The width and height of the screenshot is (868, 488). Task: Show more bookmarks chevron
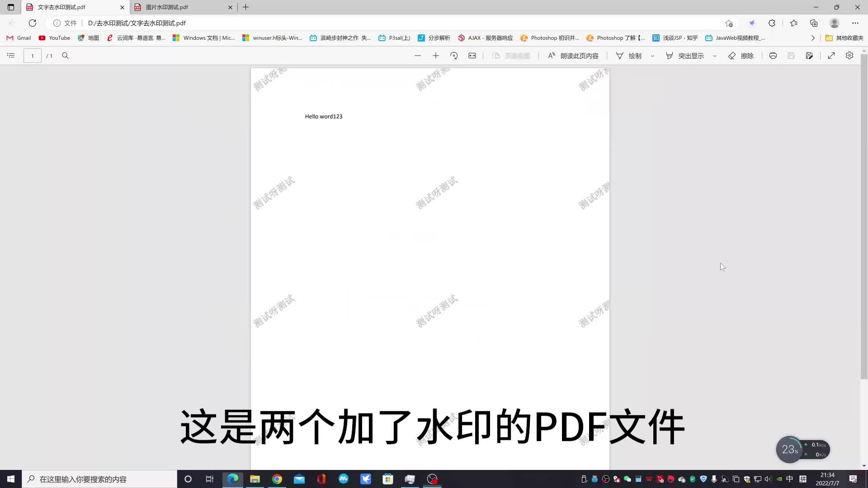tap(813, 38)
